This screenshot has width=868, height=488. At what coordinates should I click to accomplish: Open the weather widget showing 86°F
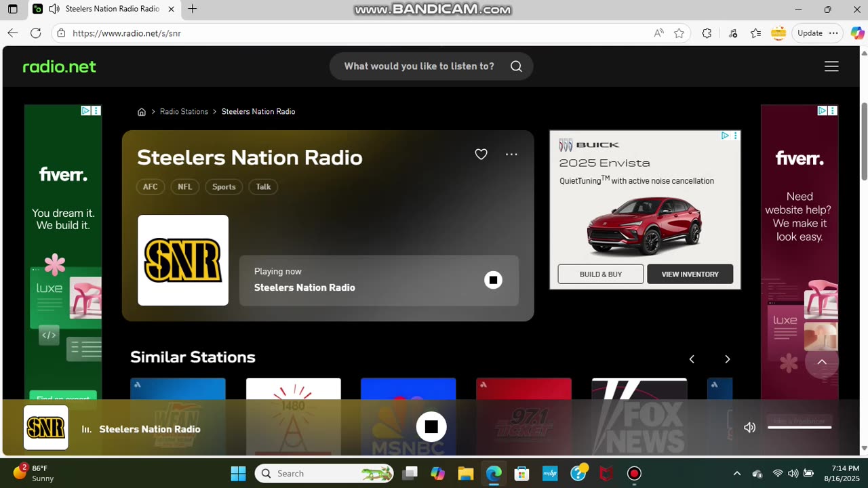coord(34,473)
